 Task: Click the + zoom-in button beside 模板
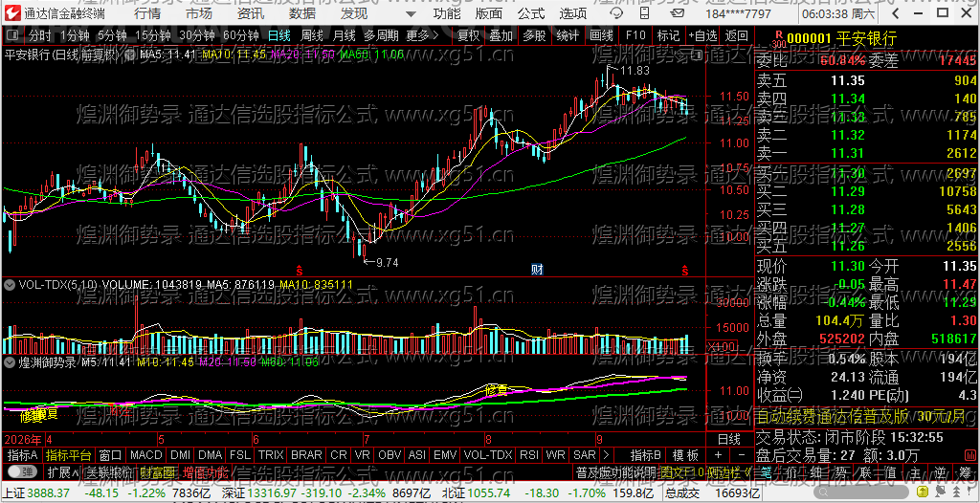click(718, 454)
